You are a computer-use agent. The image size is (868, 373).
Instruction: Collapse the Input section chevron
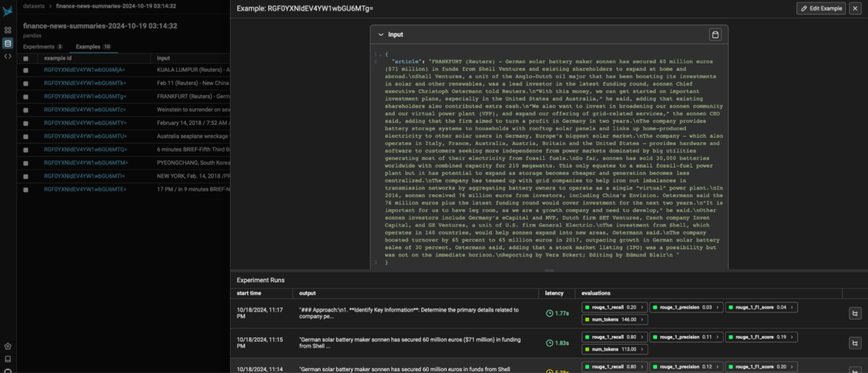379,34
